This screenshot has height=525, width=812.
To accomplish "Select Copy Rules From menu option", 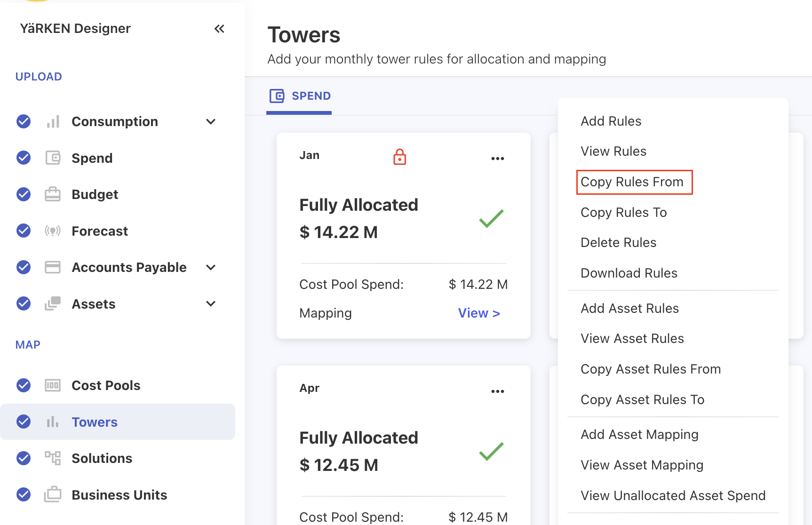I will 632,182.
